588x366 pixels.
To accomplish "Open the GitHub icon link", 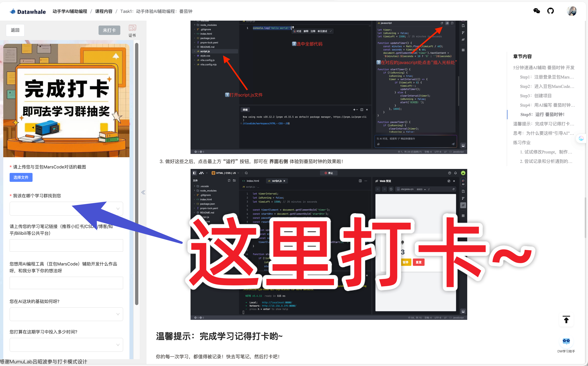I will point(551,11).
